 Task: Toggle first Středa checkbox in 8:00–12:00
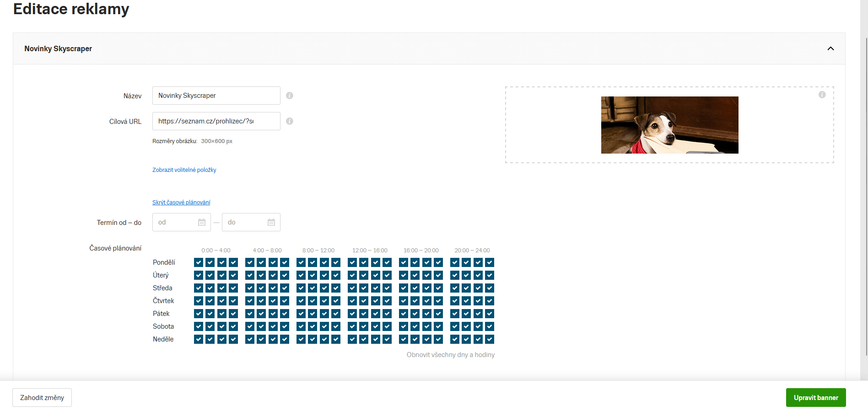301,288
